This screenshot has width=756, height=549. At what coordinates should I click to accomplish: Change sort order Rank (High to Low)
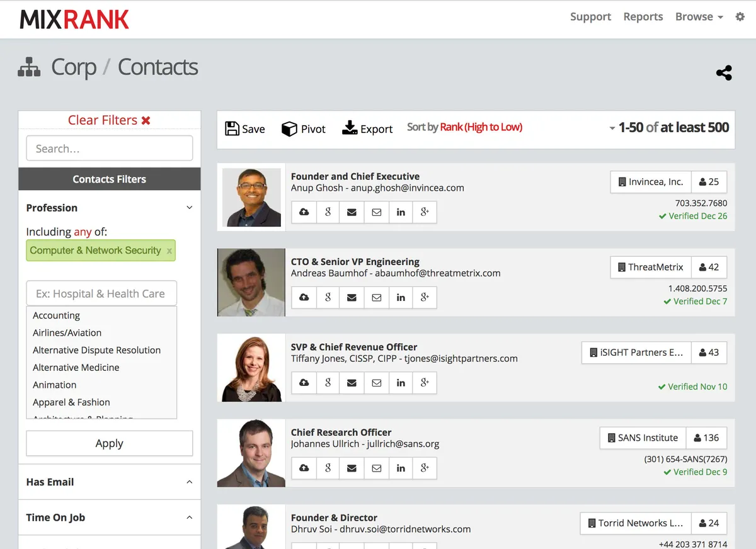[481, 127]
